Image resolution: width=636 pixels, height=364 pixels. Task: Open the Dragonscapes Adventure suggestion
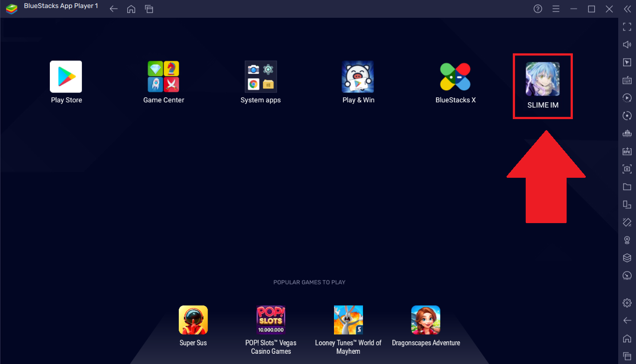[426, 320]
